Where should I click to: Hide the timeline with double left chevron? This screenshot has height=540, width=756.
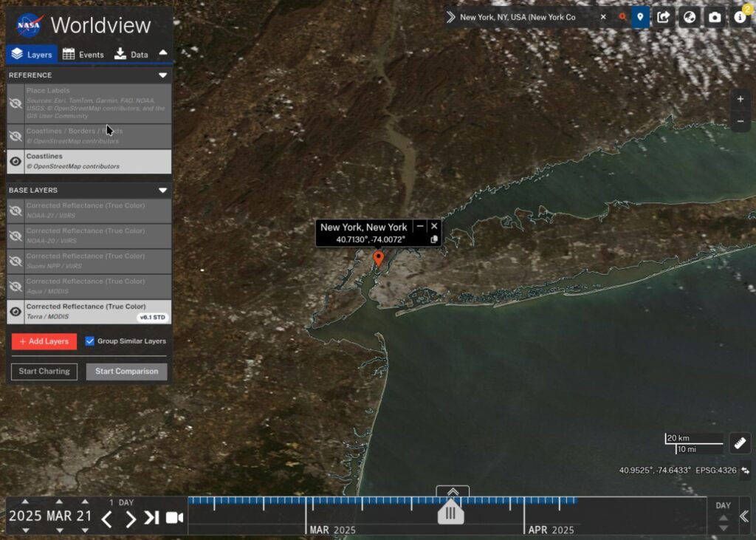tap(744, 516)
